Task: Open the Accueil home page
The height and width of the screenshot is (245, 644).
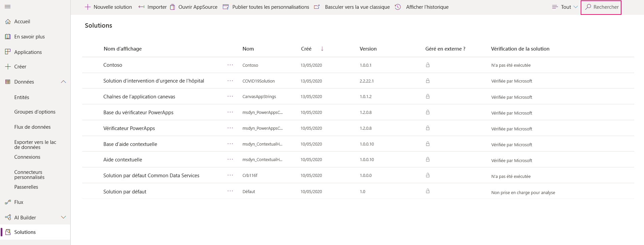Action: pos(22,22)
